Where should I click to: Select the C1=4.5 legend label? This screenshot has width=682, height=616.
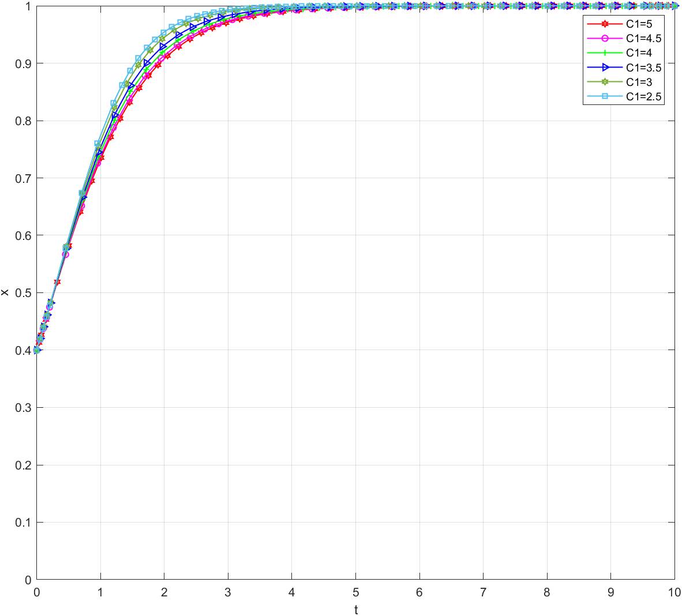pos(643,39)
